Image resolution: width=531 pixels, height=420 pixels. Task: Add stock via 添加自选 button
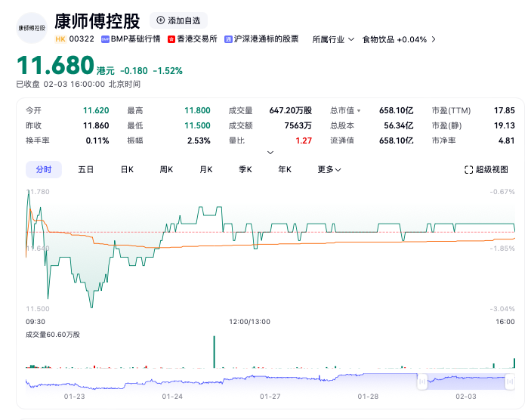pyautogui.click(x=178, y=20)
